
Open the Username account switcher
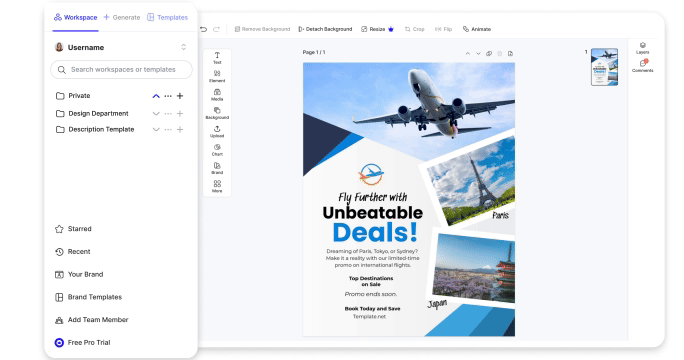pos(184,47)
